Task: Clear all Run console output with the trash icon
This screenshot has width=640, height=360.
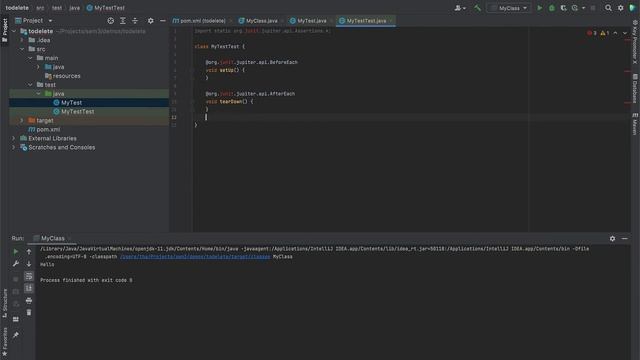Action: point(29,313)
